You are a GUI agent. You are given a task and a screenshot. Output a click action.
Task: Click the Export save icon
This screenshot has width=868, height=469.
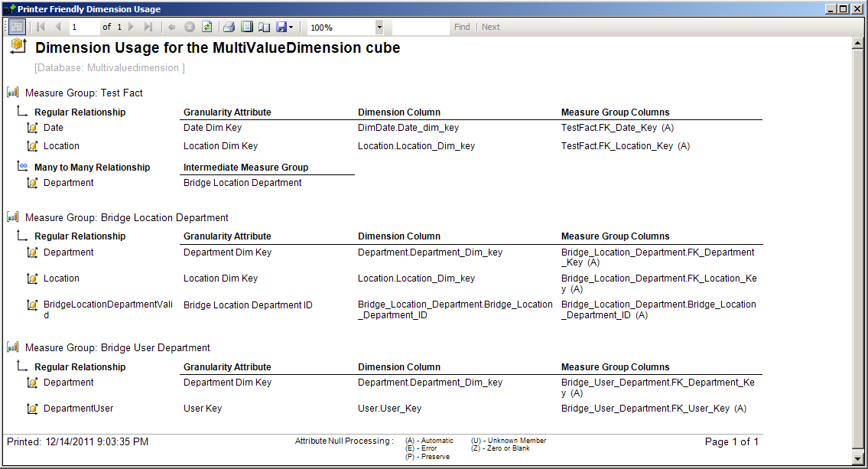tap(280, 26)
